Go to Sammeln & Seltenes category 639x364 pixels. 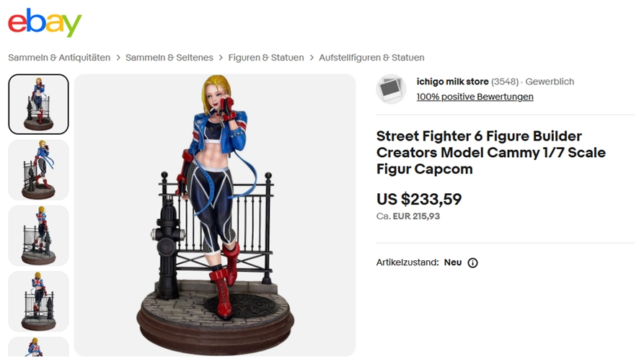[169, 58]
